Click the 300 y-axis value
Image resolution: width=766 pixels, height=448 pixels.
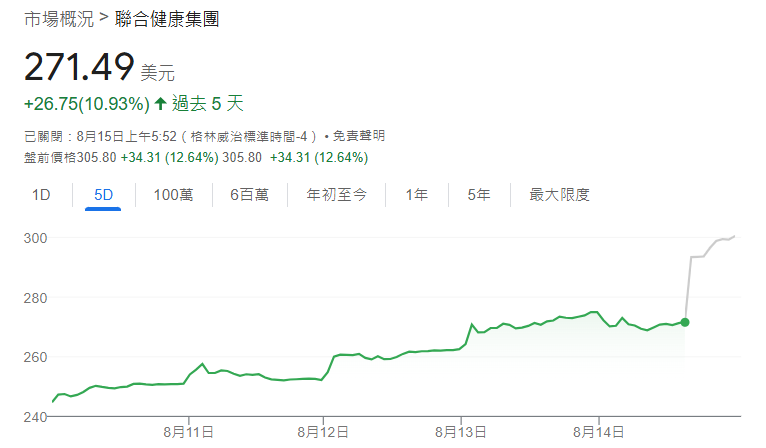pyautogui.click(x=35, y=238)
